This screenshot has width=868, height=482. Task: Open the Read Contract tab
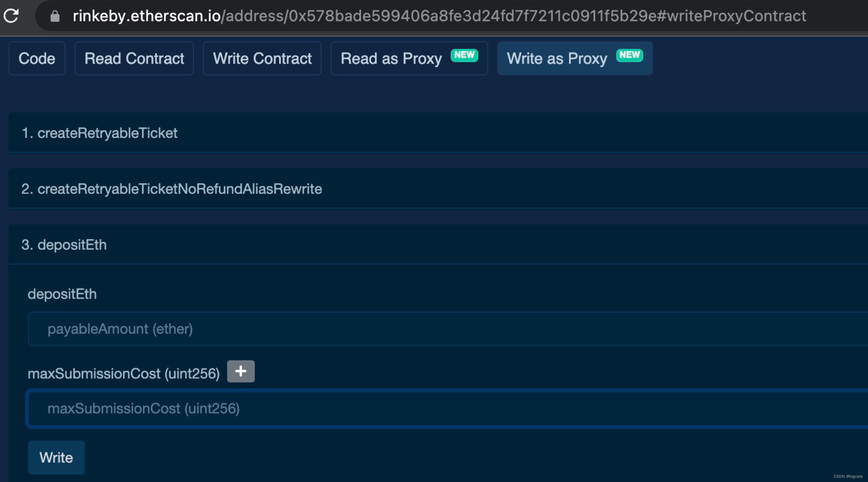[134, 58]
